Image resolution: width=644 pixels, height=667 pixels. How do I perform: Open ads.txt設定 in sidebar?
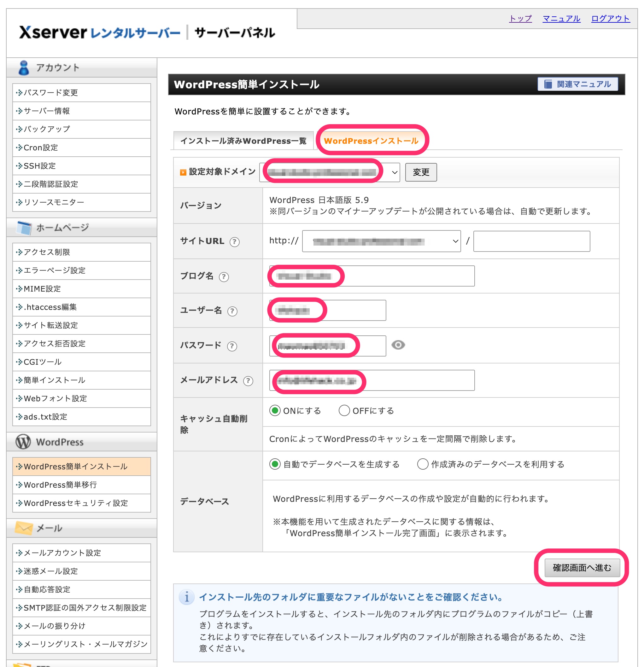point(82,417)
